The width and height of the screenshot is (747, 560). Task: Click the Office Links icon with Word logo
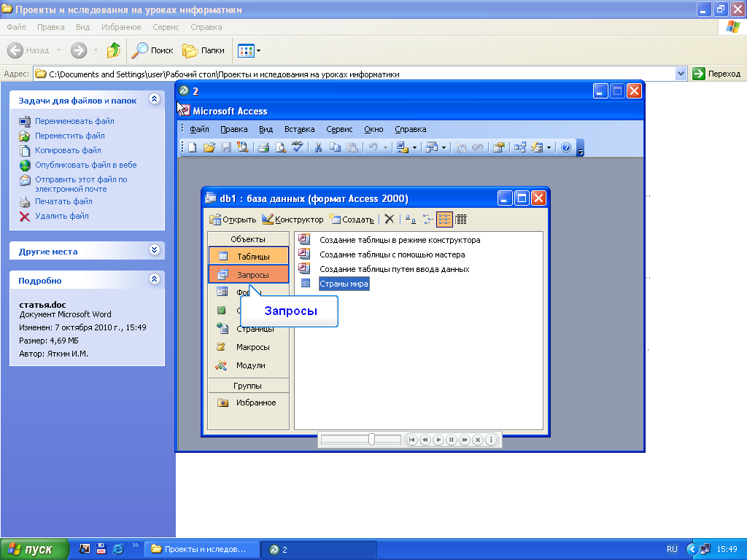tap(403, 147)
